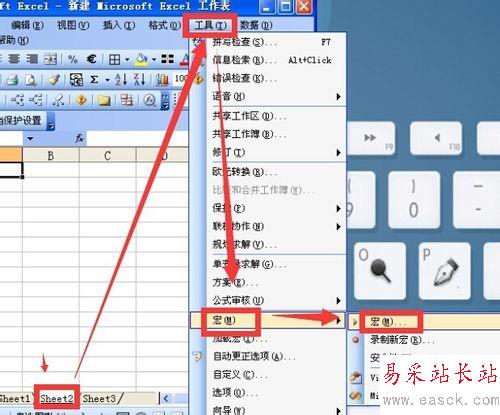Click the merge and center icon
Screen dimensions: 500x415
coord(50,59)
